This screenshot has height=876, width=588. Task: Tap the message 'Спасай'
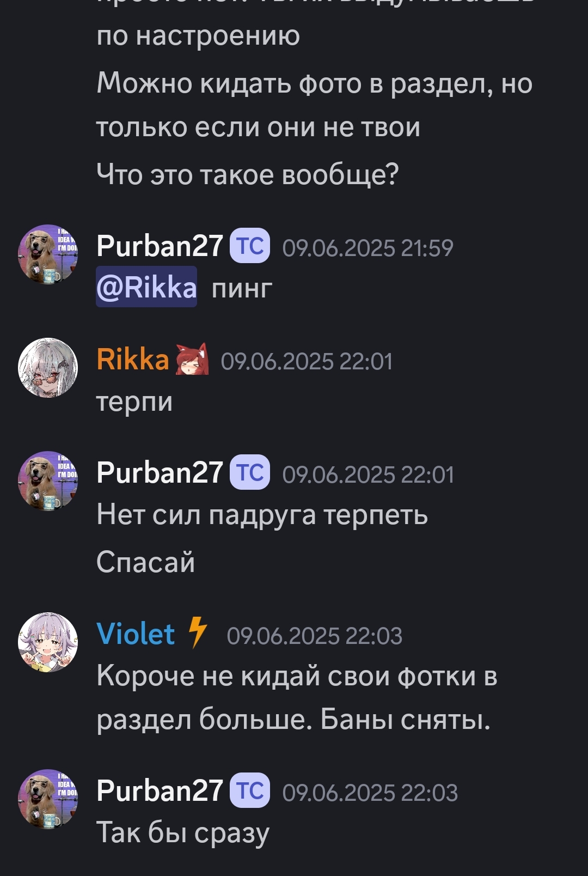pos(145,562)
